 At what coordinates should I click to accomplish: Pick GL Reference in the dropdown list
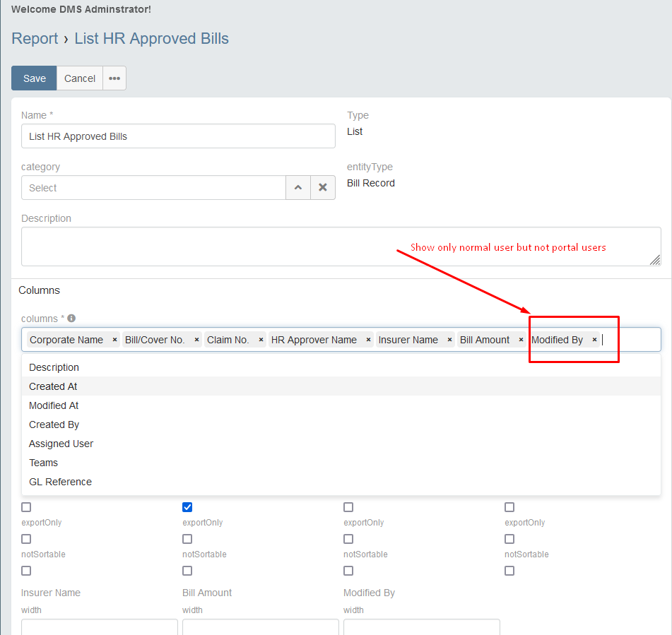pos(60,482)
